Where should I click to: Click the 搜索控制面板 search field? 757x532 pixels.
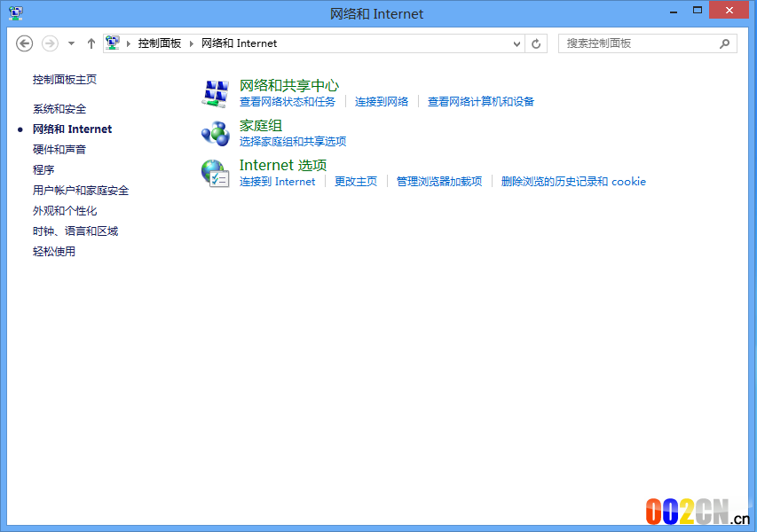(648, 43)
